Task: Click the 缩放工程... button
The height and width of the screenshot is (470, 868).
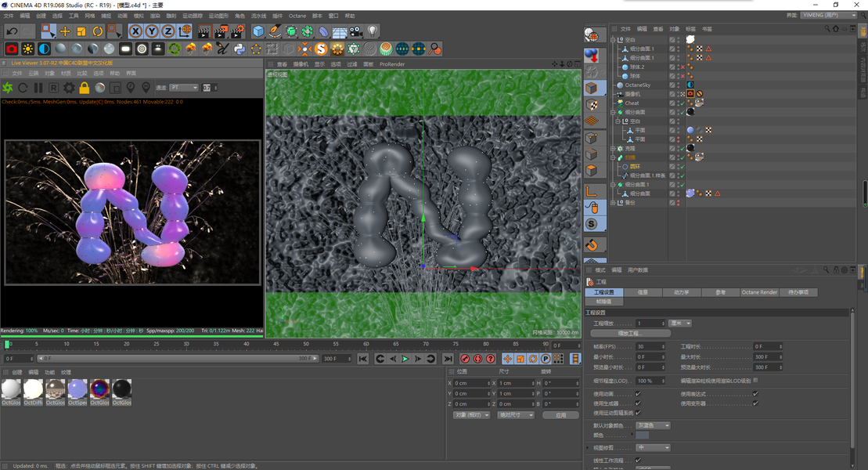Action: 631,334
